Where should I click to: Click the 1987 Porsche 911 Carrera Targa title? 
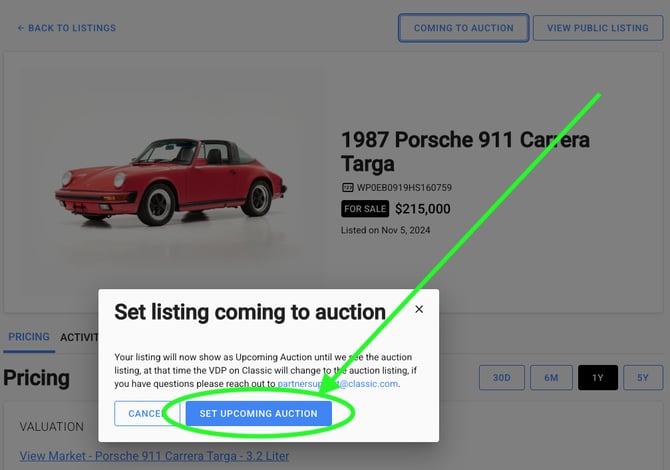click(465, 151)
